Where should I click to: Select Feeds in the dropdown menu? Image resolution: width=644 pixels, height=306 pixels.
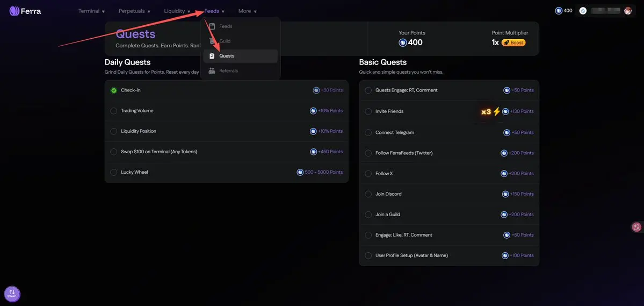[240, 26]
